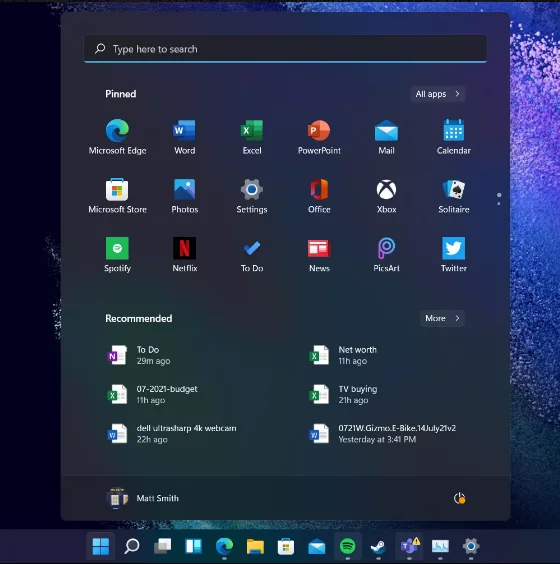Viewport: 560px width, 564px height.
Task: Launch the Xbox app
Action: (386, 196)
